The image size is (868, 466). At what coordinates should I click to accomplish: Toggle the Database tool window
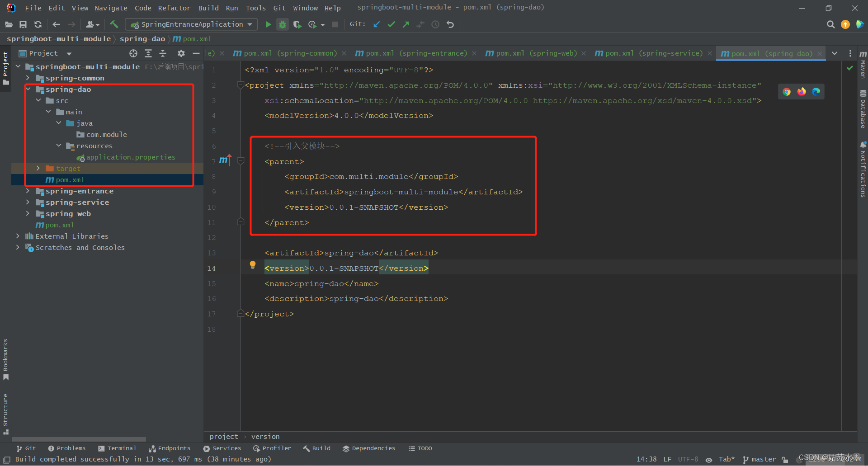(x=863, y=109)
